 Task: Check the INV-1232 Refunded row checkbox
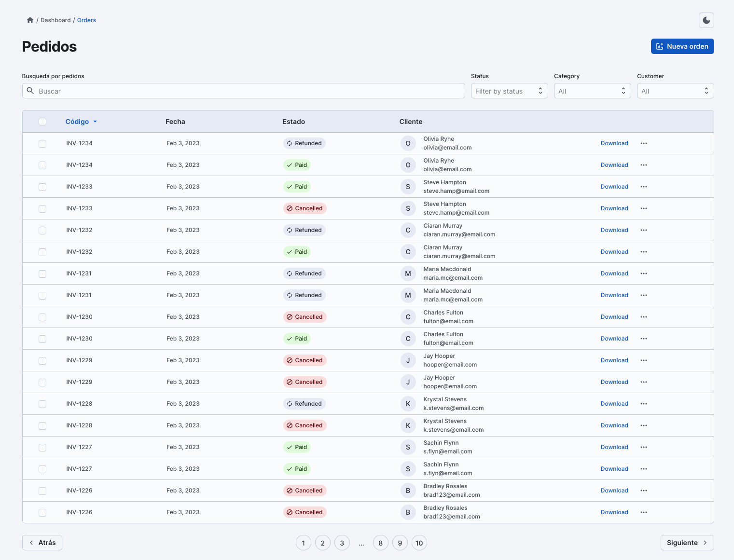tap(42, 231)
